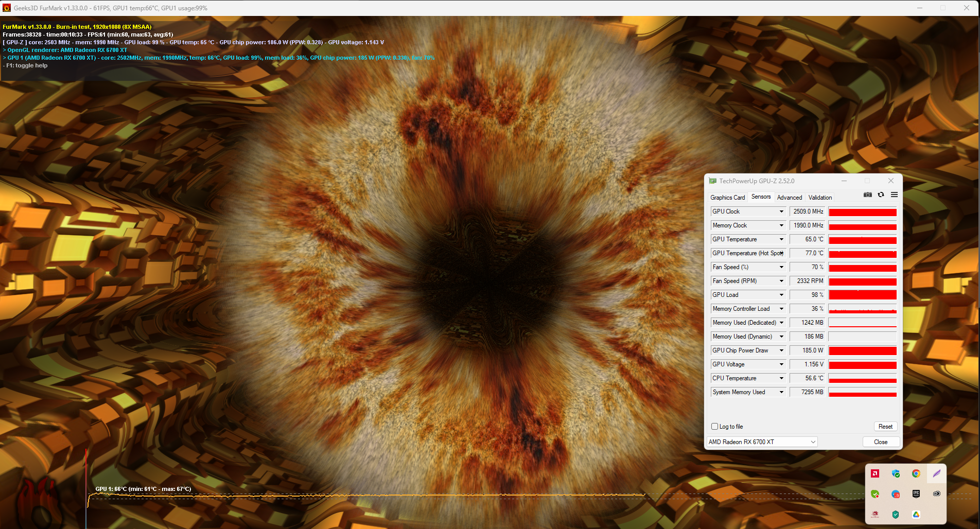Click the 1.156 V GPU voltage value
Viewport: 980px width, 529px height.
pyautogui.click(x=808, y=364)
